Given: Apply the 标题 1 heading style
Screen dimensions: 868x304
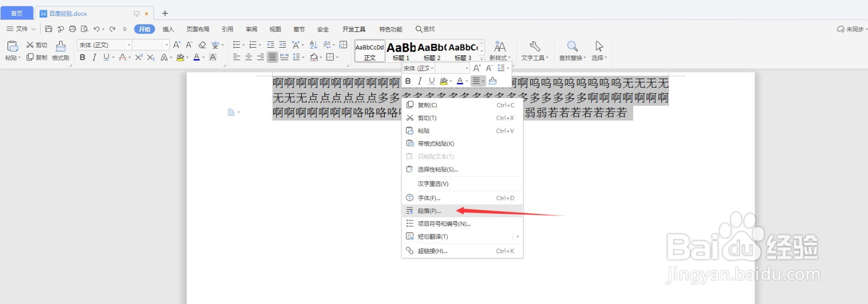Looking at the screenshot, I should click(x=401, y=51).
